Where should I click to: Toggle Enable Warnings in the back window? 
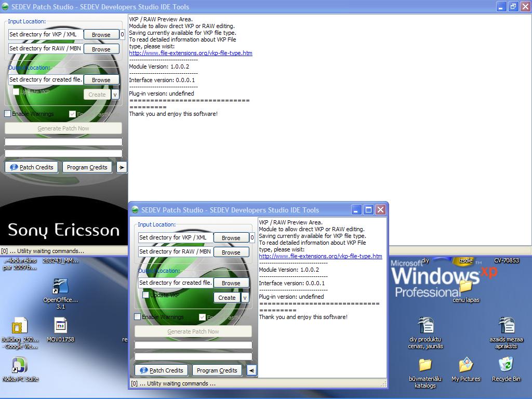tap(7, 114)
